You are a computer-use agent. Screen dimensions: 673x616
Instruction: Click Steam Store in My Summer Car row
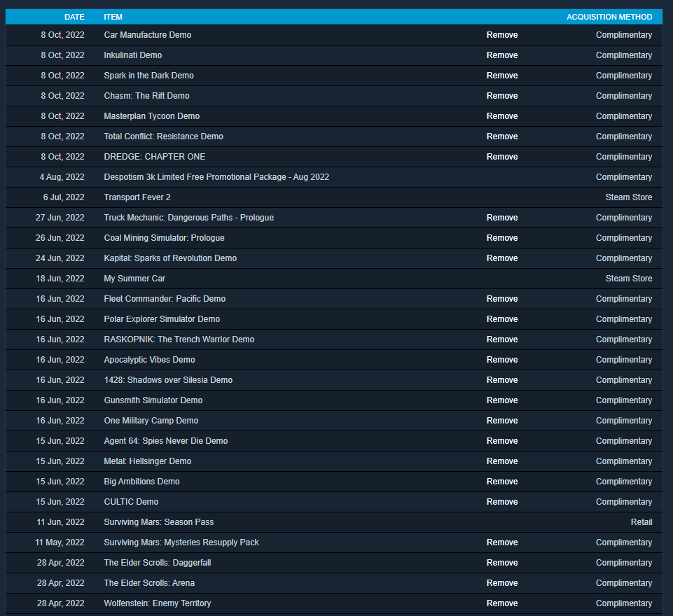pyautogui.click(x=629, y=279)
